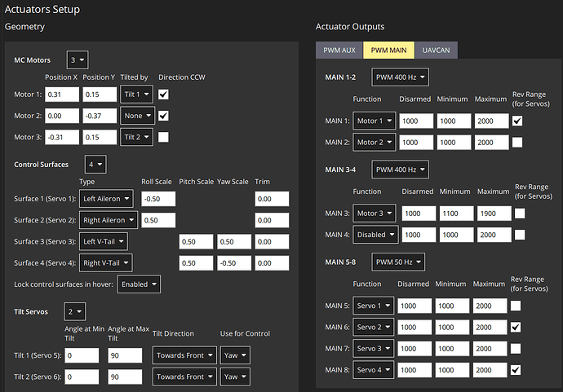
Task: Change MAIN 4 function from Disabled
Action: tap(375, 235)
